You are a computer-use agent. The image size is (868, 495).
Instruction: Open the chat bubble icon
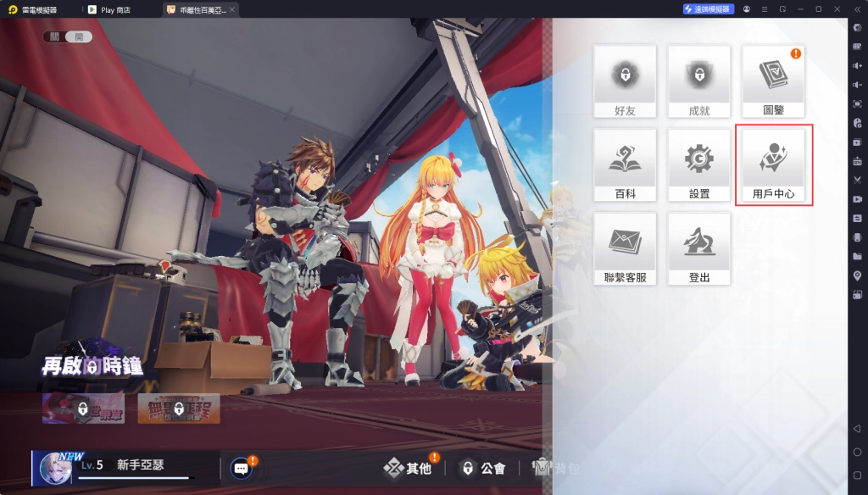[242, 469]
